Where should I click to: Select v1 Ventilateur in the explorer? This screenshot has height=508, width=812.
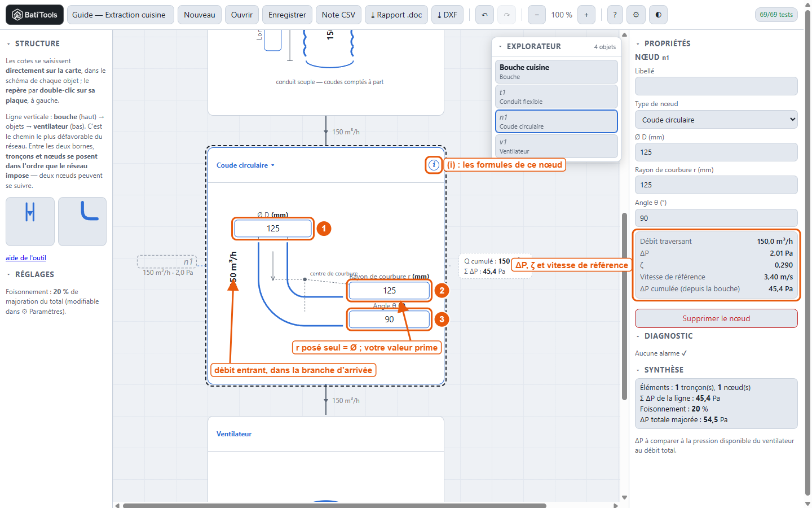coord(557,146)
